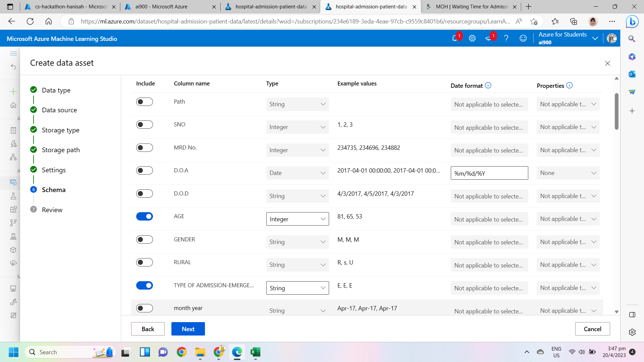Open the notifications bell icon

(x=455, y=39)
